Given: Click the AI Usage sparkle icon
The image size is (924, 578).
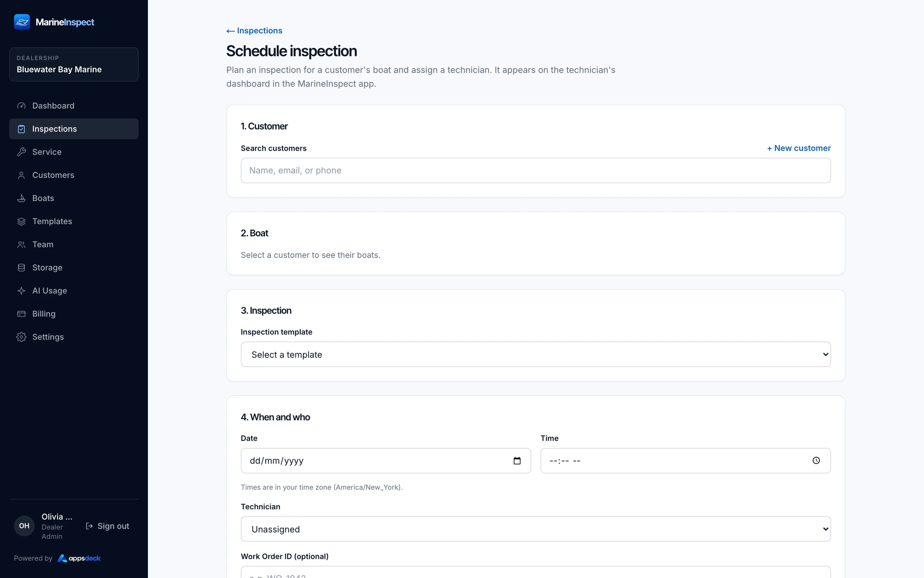Looking at the screenshot, I should click(21, 291).
